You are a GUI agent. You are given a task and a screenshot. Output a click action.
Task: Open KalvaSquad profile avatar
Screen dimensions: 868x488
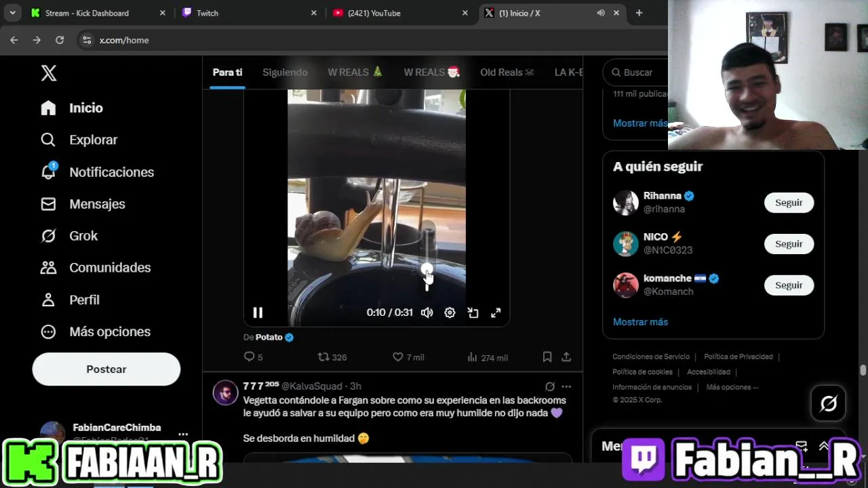pos(226,392)
